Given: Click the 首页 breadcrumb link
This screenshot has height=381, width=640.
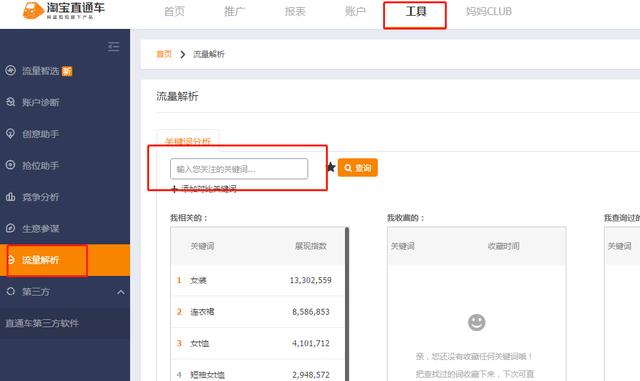Looking at the screenshot, I should click(x=164, y=54).
